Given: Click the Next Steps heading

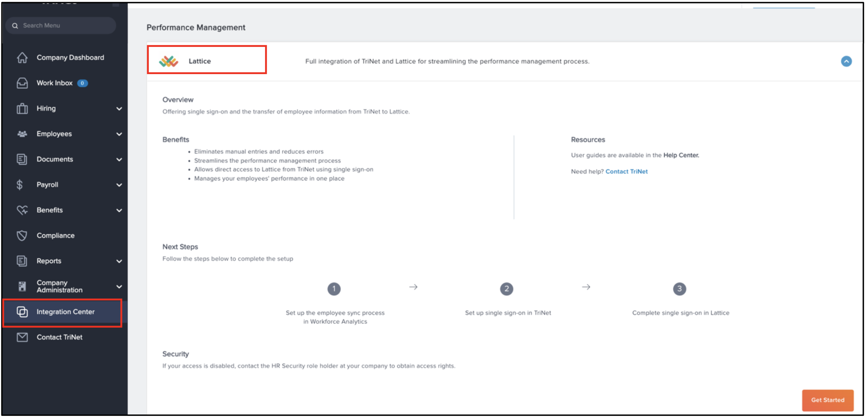Looking at the screenshot, I should point(180,247).
